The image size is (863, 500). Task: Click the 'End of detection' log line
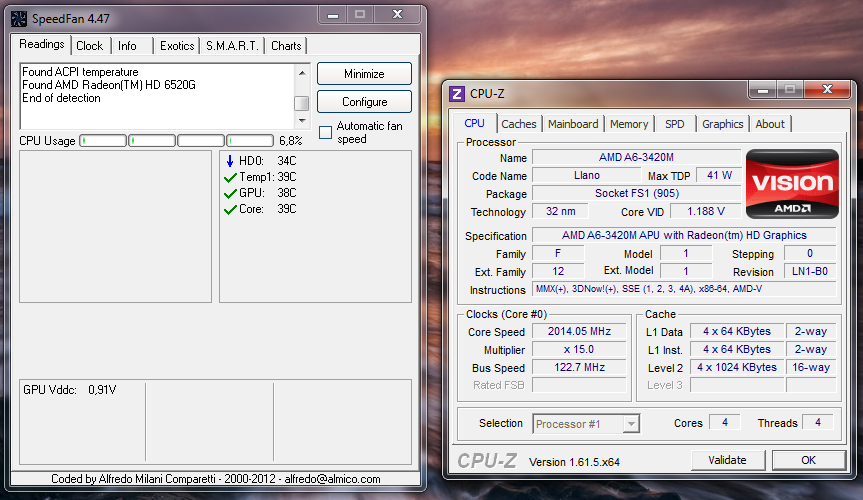click(x=62, y=98)
